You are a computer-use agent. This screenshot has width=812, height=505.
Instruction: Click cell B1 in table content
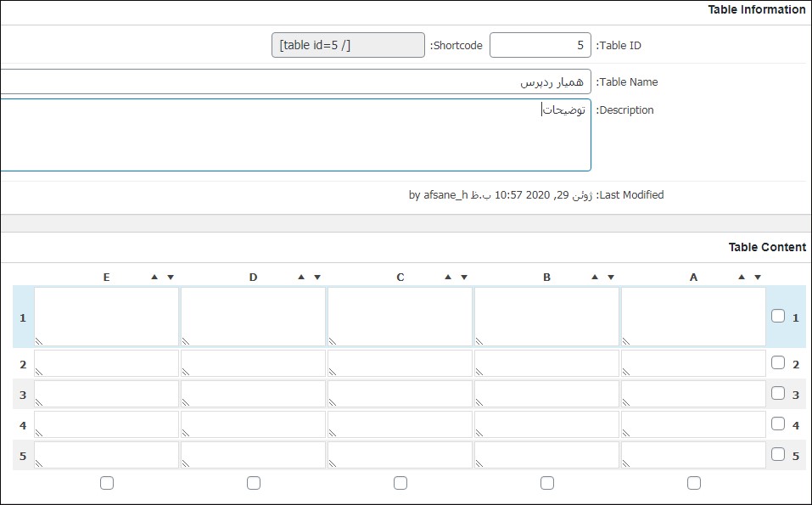546,317
